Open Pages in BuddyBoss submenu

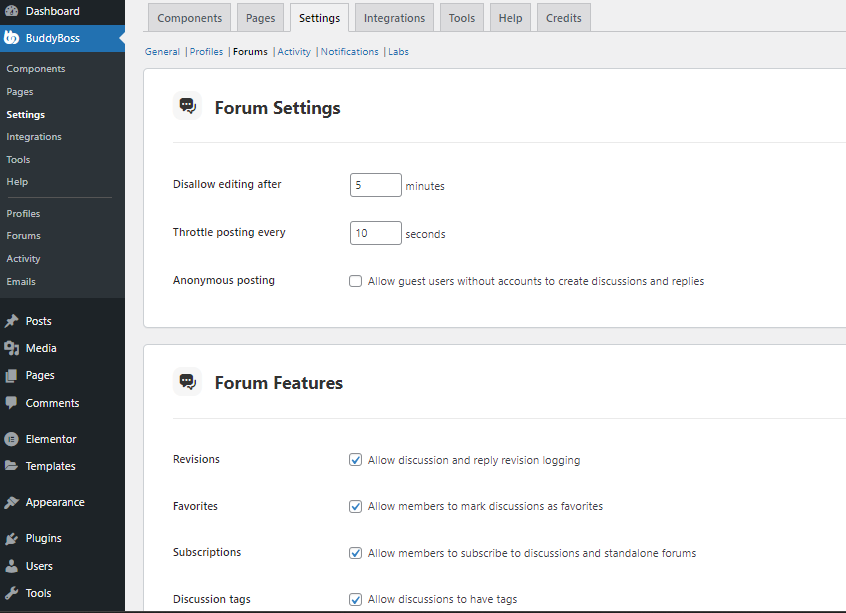tap(20, 92)
